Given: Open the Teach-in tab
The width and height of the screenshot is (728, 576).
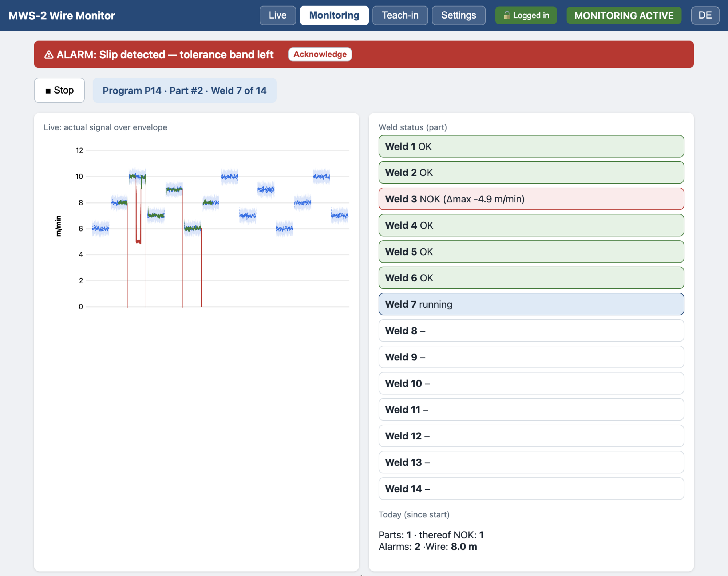Looking at the screenshot, I should pyautogui.click(x=400, y=15).
